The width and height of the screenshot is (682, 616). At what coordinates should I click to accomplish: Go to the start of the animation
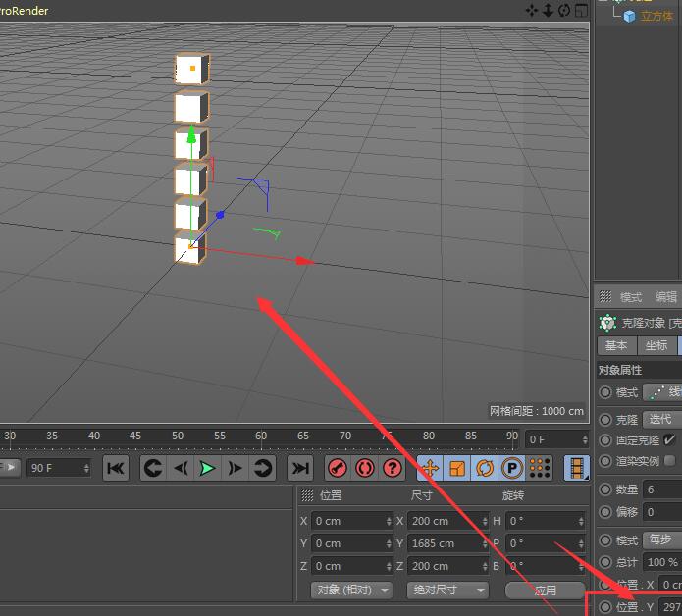(116, 469)
